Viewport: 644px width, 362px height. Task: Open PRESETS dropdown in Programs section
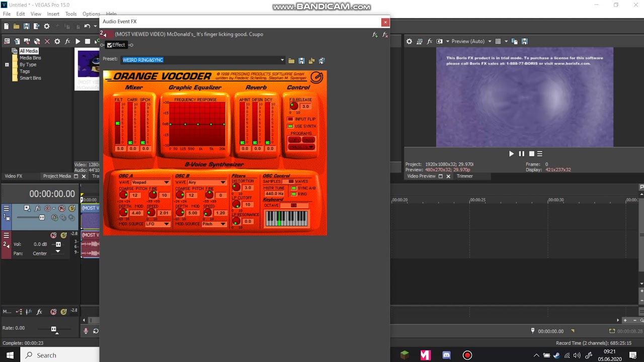(x=301, y=147)
